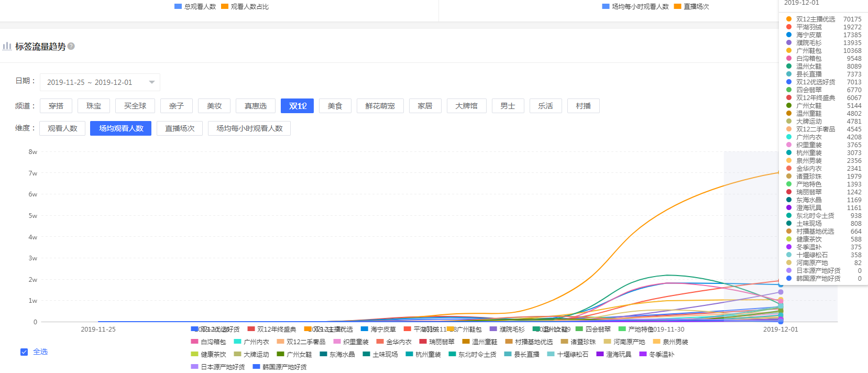Click the orange 直播场次 legend marker at top
868x373 pixels.
point(677,6)
